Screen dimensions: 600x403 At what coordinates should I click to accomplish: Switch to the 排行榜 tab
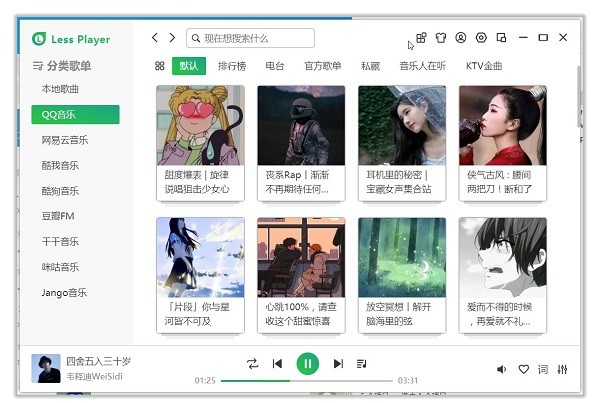232,66
